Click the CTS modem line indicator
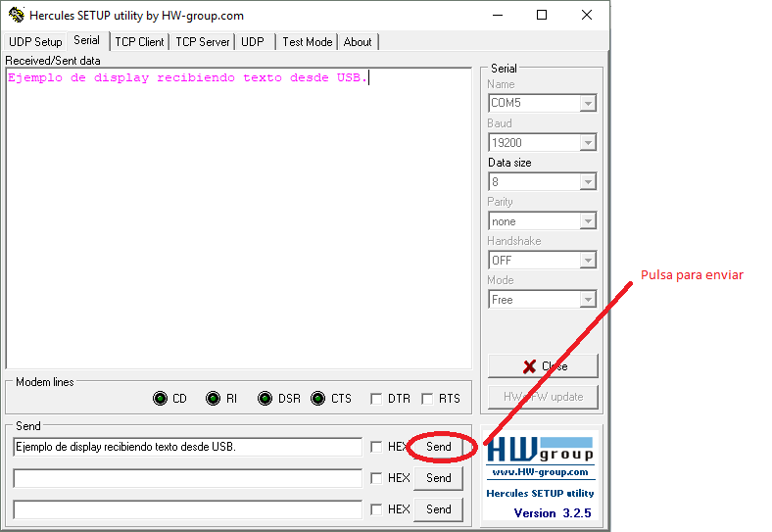 (318, 398)
